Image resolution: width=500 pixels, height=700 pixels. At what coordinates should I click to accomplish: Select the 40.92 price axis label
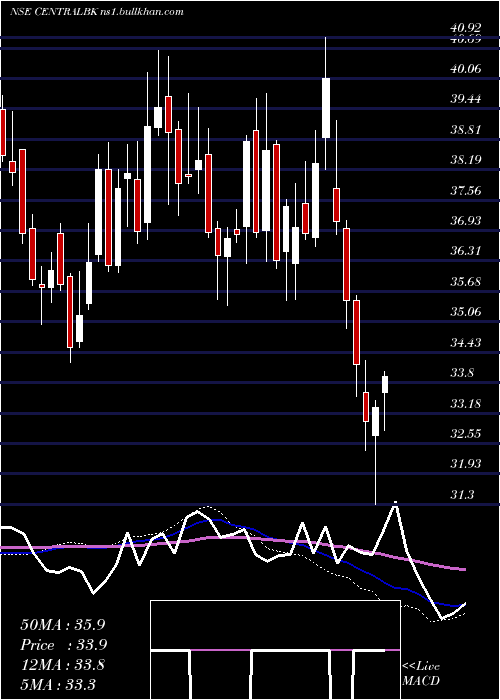point(466,29)
